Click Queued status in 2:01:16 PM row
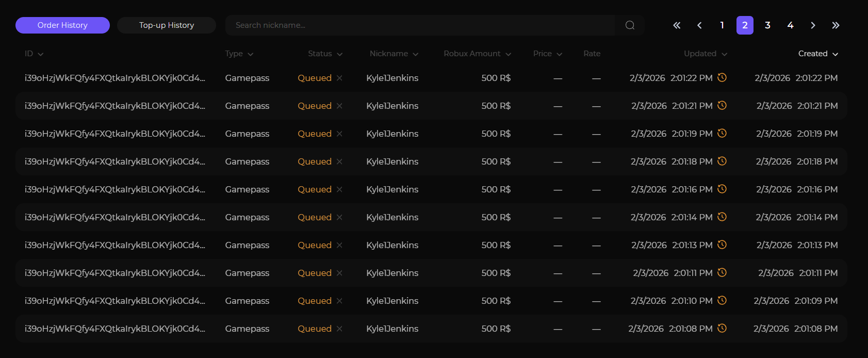Image resolution: width=868 pixels, height=358 pixels. (315, 189)
